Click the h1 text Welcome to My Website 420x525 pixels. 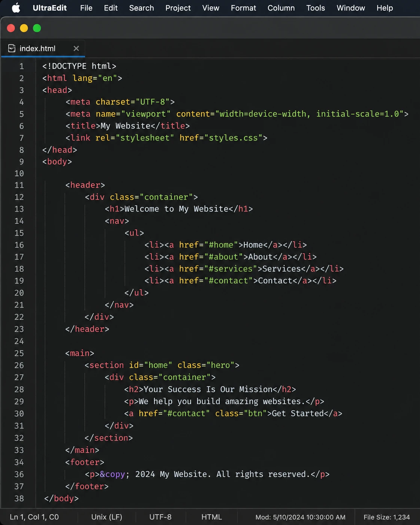coord(176,209)
